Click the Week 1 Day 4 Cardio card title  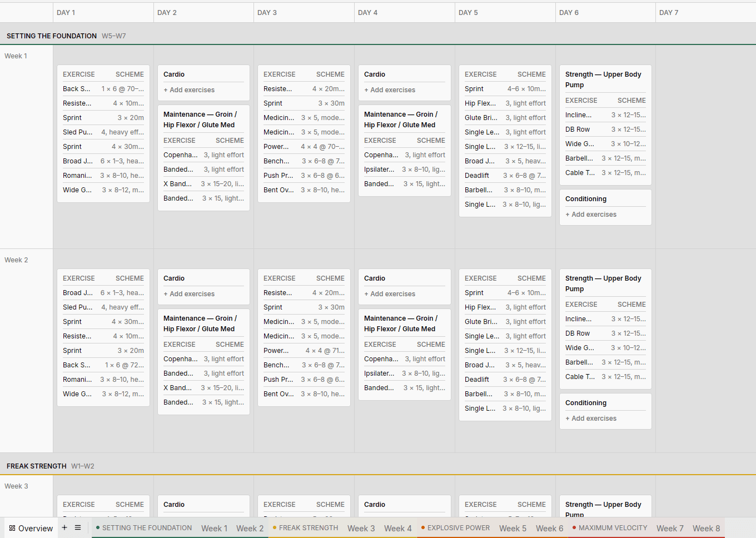[x=375, y=74]
